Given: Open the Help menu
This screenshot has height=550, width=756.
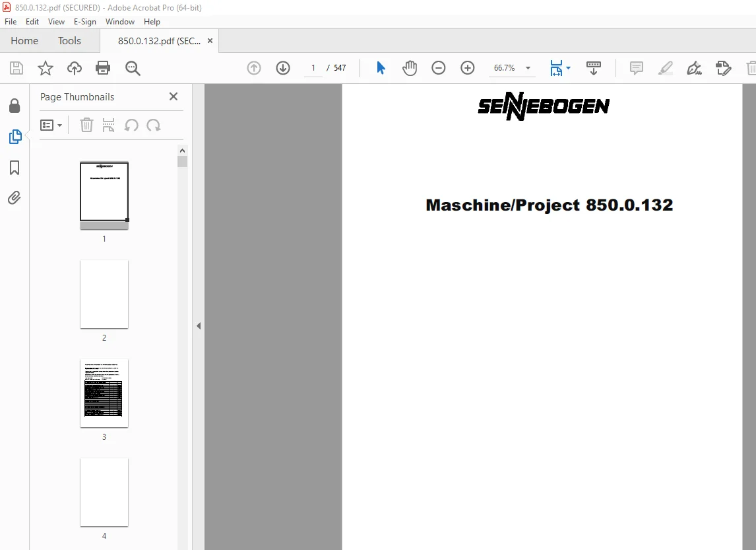Looking at the screenshot, I should [152, 22].
